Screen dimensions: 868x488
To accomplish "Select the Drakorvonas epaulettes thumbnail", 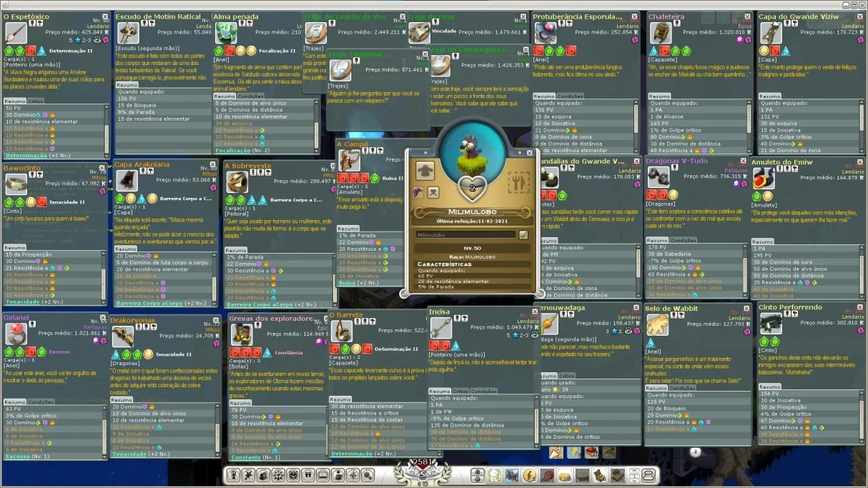I will click(x=122, y=337).
